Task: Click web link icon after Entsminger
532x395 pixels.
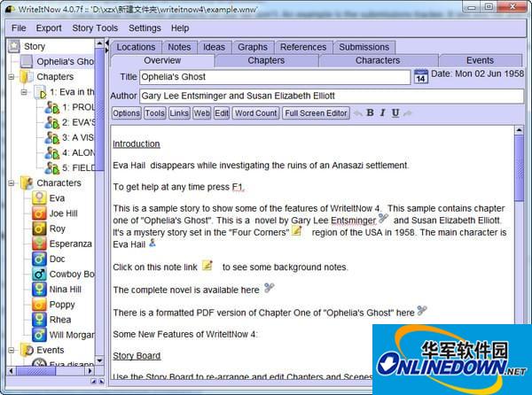Action: (x=383, y=218)
